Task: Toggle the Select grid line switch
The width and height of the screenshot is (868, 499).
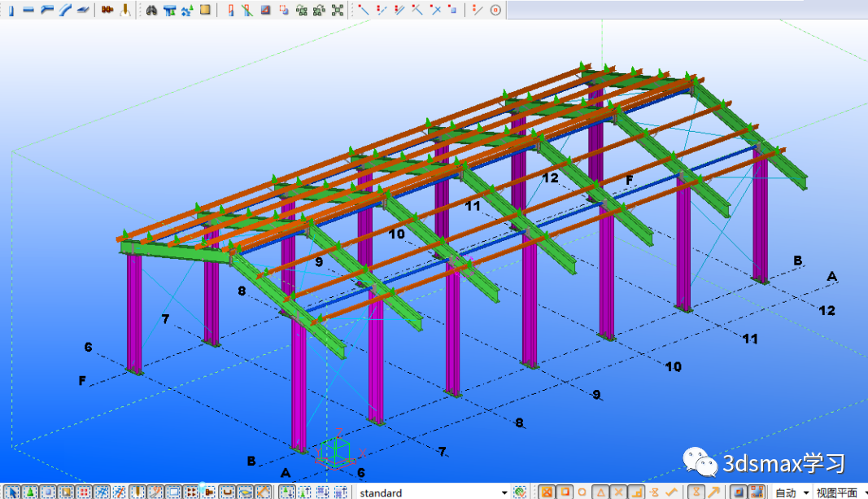Action: [119, 492]
